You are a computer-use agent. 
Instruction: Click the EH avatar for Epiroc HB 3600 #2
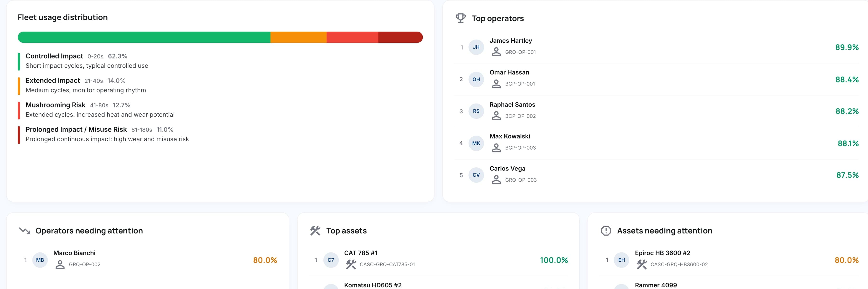622,260
